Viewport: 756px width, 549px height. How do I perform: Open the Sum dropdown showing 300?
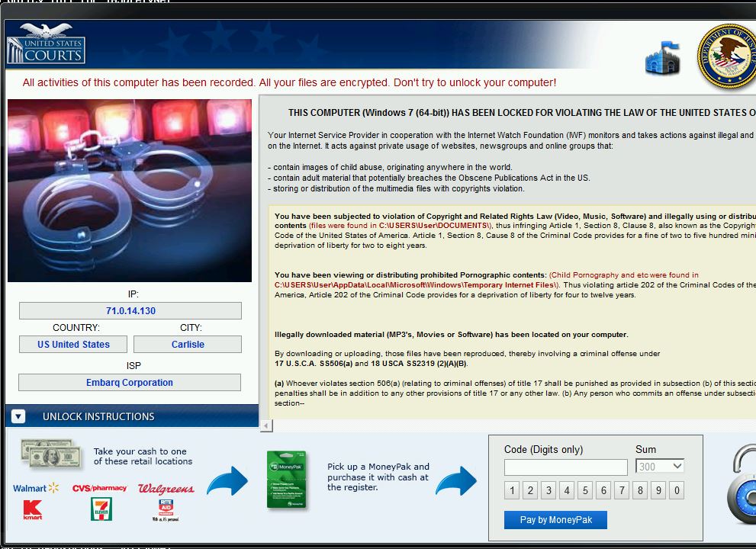click(659, 466)
